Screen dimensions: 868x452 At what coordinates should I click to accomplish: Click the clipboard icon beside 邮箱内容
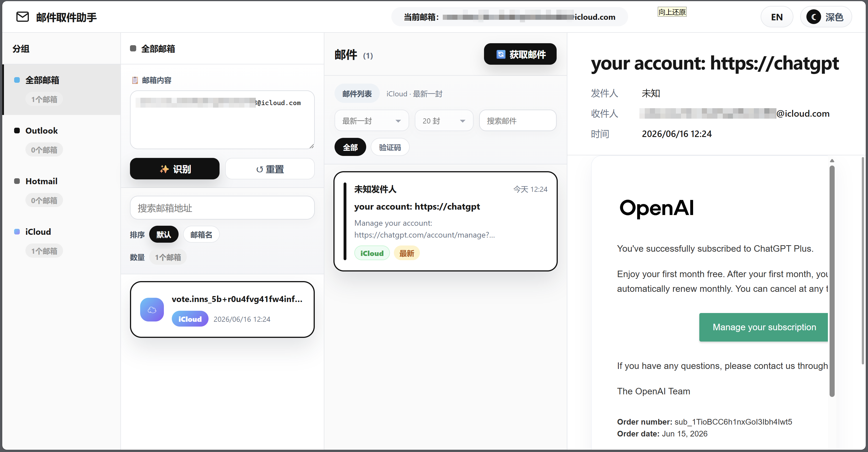click(135, 80)
